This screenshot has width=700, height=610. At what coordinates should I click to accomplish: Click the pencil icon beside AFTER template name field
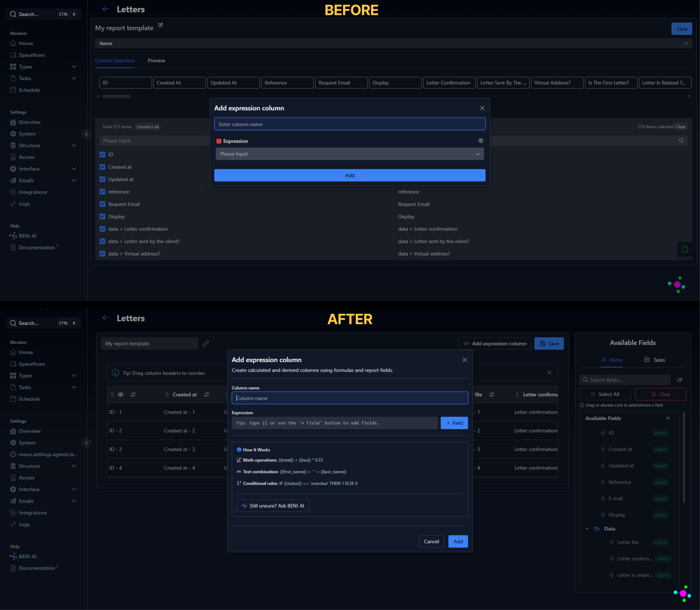click(206, 343)
